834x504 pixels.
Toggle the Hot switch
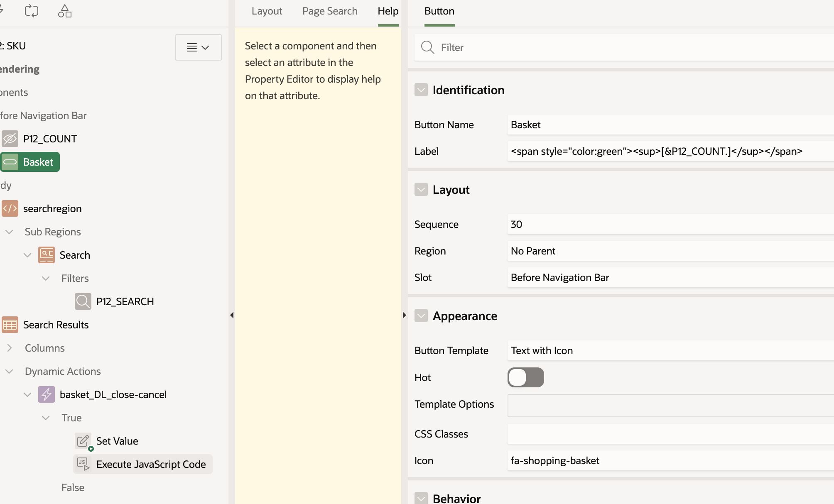[x=525, y=377]
